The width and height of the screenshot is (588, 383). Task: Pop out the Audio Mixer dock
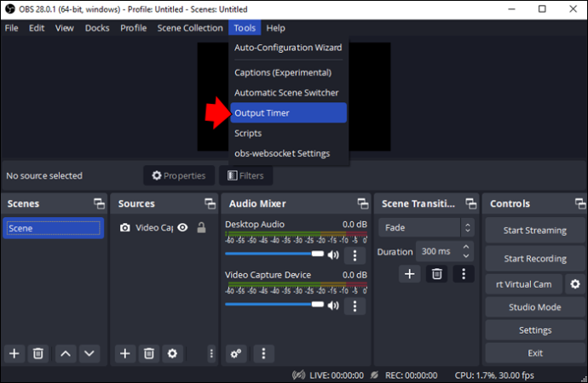pyautogui.click(x=363, y=203)
